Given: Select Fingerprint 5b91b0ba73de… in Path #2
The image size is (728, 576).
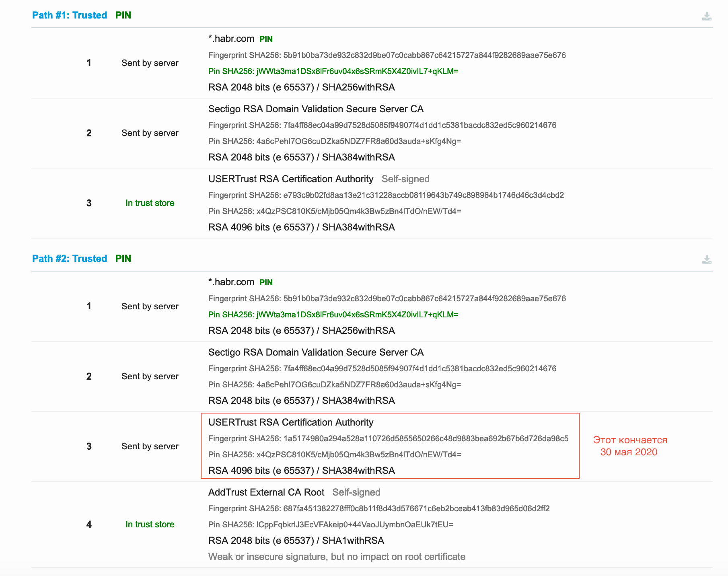Looking at the screenshot, I should pos(387,298).
